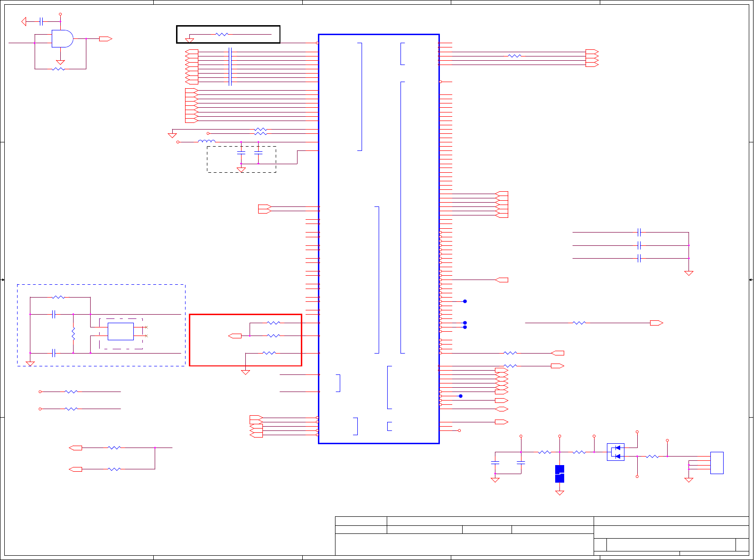Click the four-pin connector rectangle at bottom right
The width and height of the screenshot is (754, 560).
pyautogui.click(x=717, y=463)
